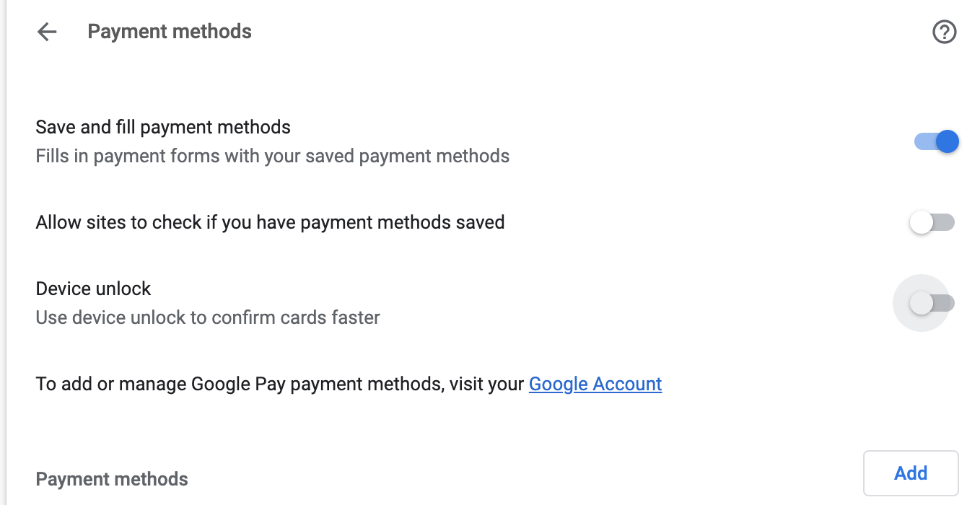Image resolution: width=980 pixels, height=505 pixels.
Task: Select the Payment methods section heading beside Add
Action: (x=112, y=480)
